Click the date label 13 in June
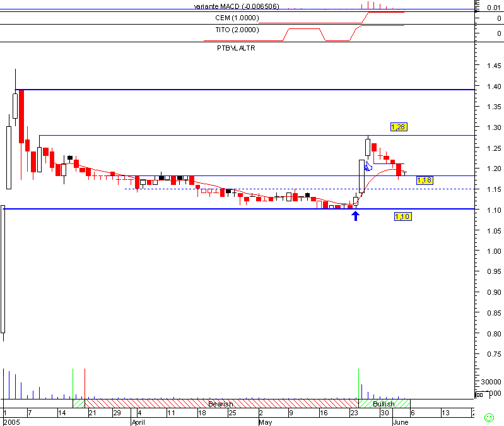This screenshot has width=504, height=426. coord(445,413)
